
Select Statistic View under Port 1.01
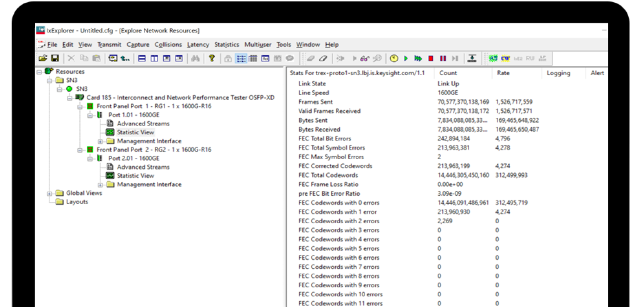(x=135, y=132)
